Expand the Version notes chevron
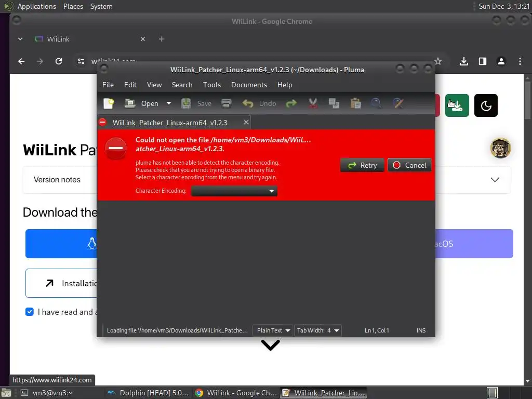Screen dimensions: 532x399 tap(495, 179)
